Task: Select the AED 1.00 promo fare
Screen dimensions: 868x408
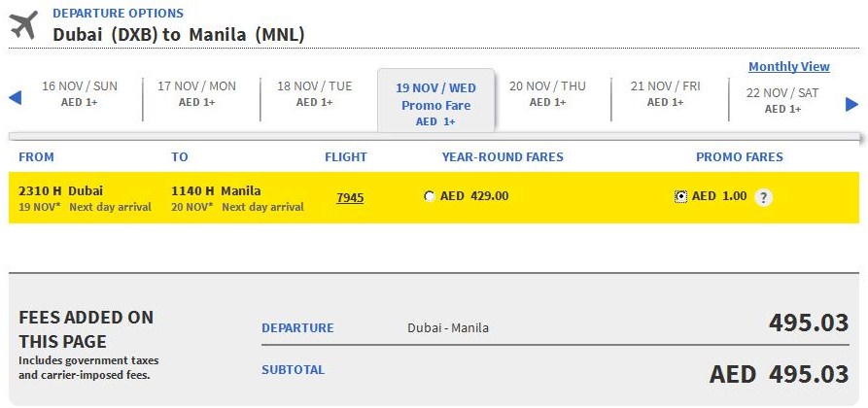Action: pyautogui.click(x=681, y=196)
